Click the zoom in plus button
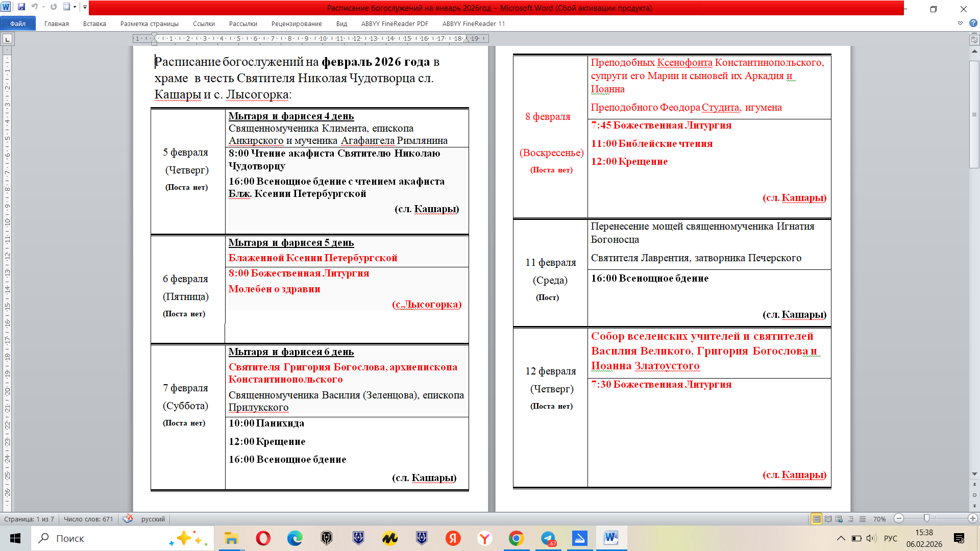Image resolution: width=980 pixels, height=551 pixels. coord(972,519)
